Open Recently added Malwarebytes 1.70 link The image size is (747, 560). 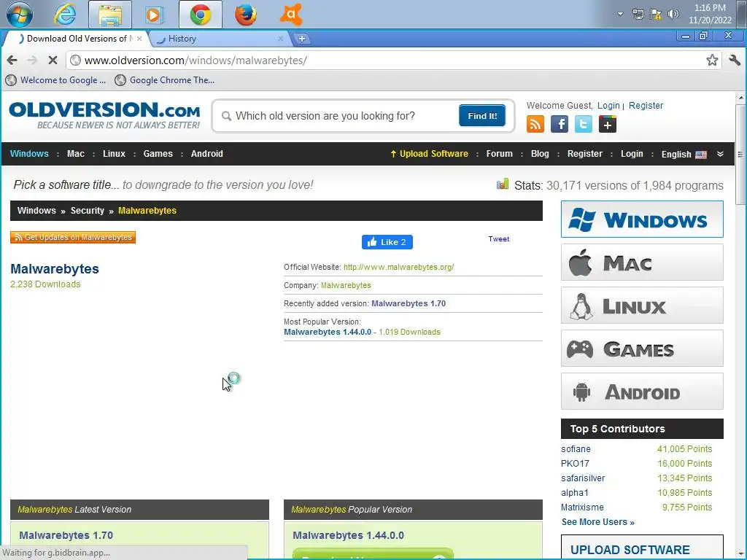[409, 303]
